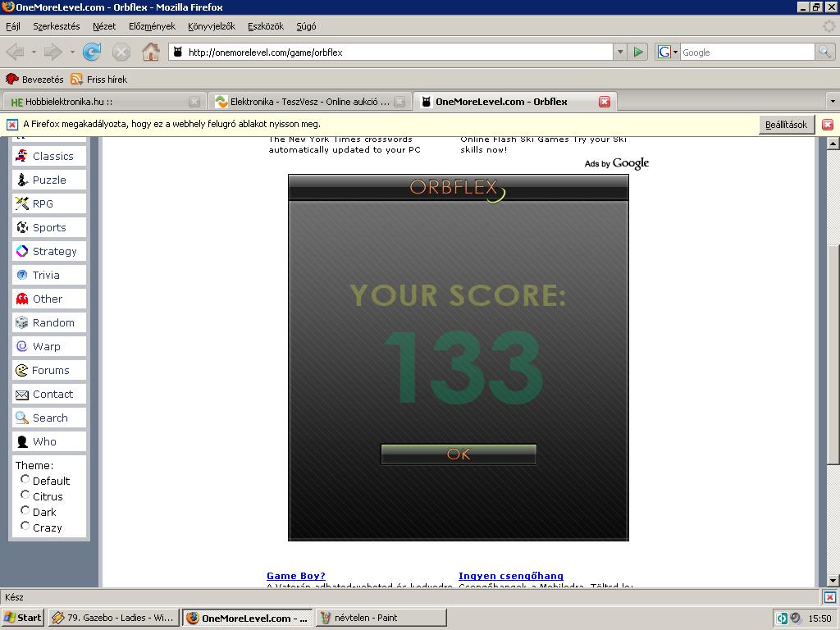Click the Google search input field
The height and width of the screenshot is (630, 840).
tap(747, 52)
